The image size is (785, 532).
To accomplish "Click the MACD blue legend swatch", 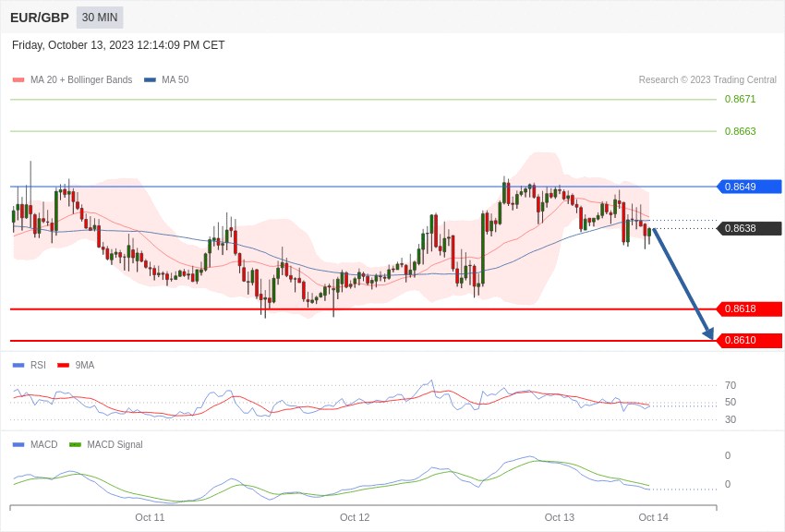I will click(x=18, y=444).
